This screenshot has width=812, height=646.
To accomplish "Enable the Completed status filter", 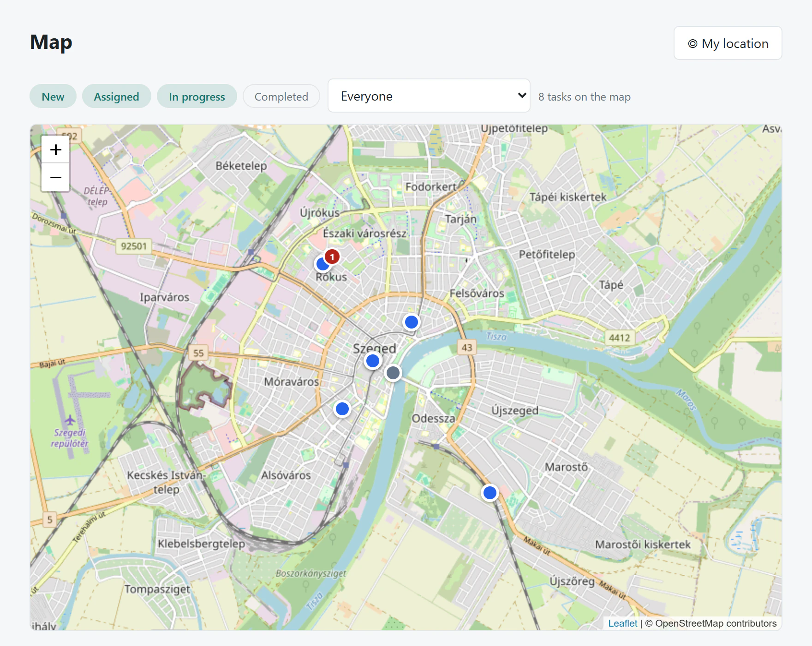I will (x=281, y=96).
